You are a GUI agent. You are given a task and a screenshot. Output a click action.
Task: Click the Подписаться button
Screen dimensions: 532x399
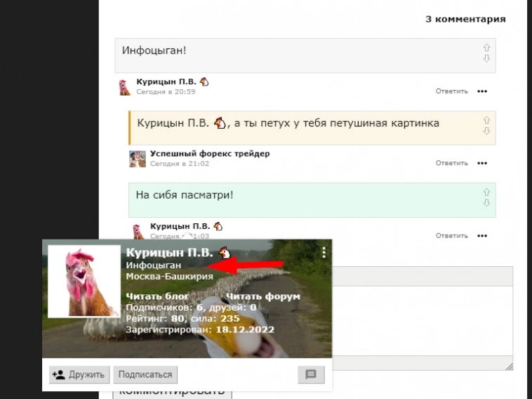tap(145, 374)
